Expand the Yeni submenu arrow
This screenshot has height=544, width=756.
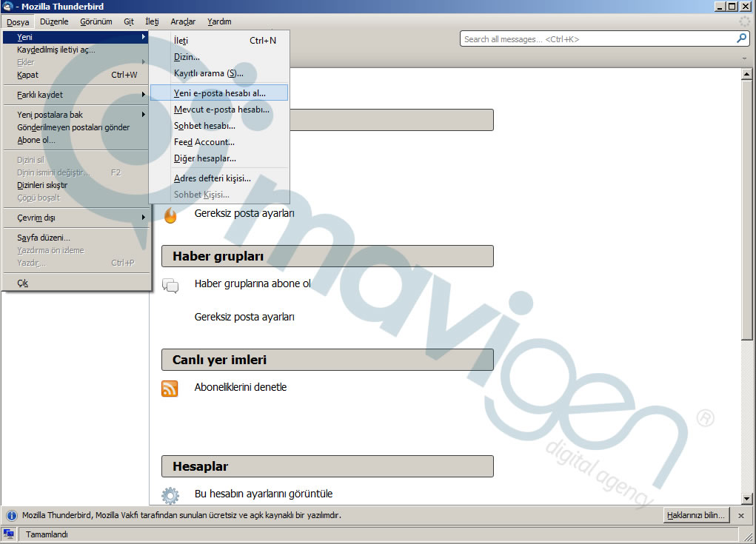(143, 36)
